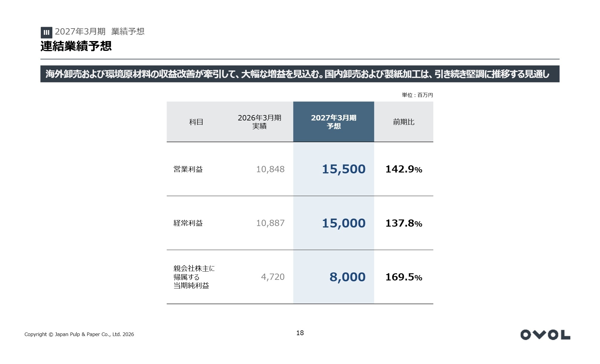This screenshot has width=600, height=364.
Task: Click the forecast value 8,000
Action: click(x=347, y=277)
